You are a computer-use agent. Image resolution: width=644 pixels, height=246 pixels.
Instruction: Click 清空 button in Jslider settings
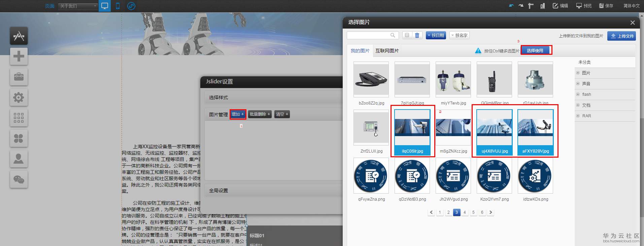282,114
